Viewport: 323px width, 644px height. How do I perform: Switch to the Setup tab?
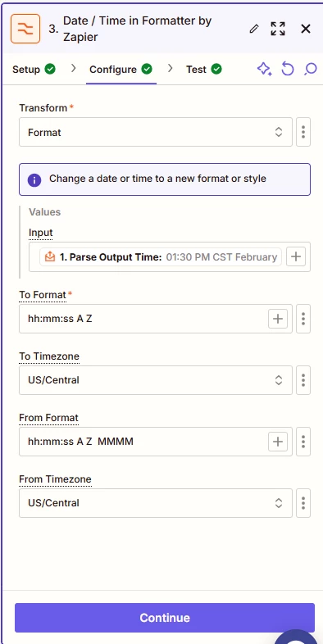point(34,70)
